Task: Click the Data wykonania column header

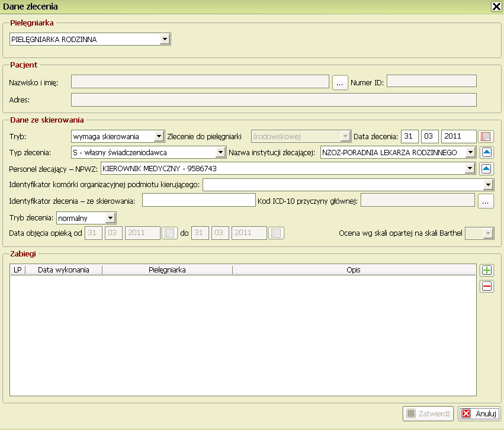Action: pos(63,270)
